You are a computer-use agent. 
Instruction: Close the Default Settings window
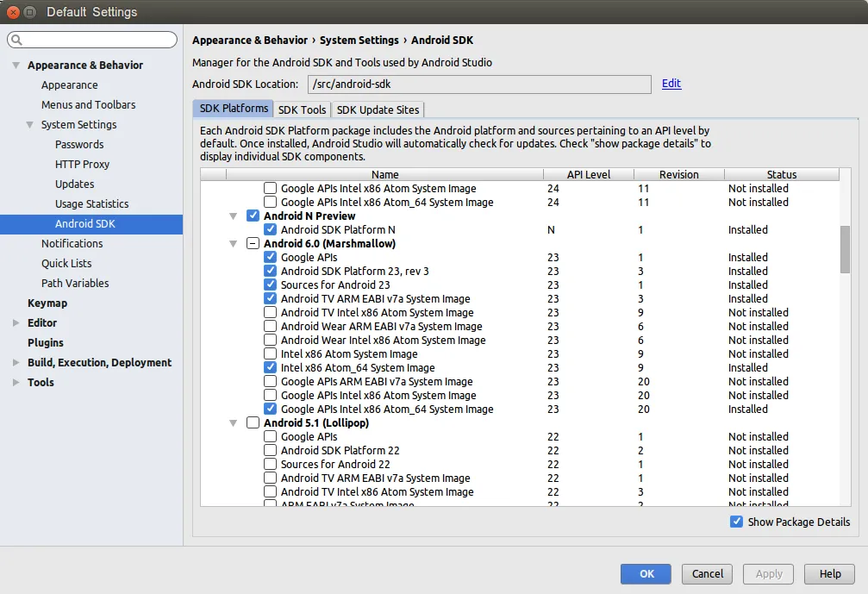(13, 12)
